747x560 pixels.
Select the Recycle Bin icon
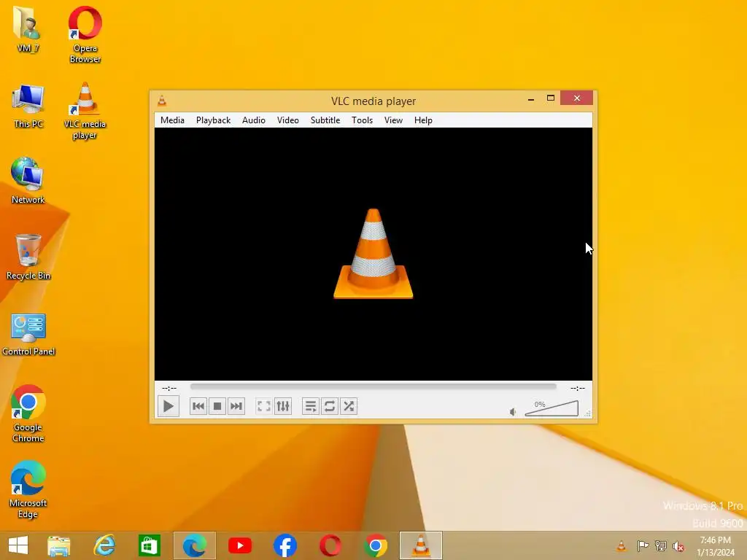(x=28, y=256)
